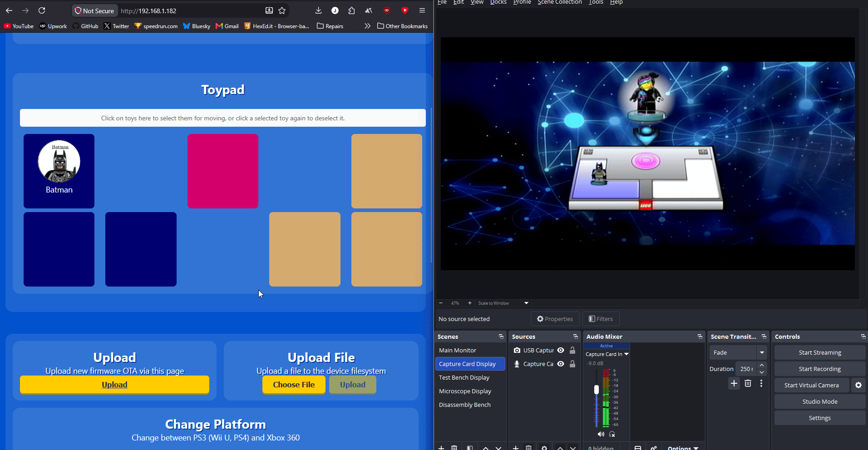The image size is (868, 450).
Task: Switch to the Main Monitor scene
Action: 470,350
